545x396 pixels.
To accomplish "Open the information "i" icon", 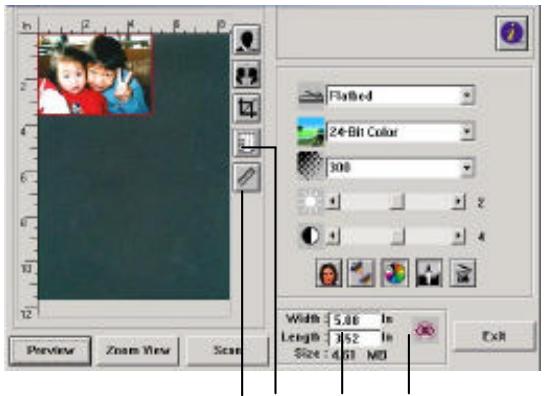I will (x=512, y=33).
